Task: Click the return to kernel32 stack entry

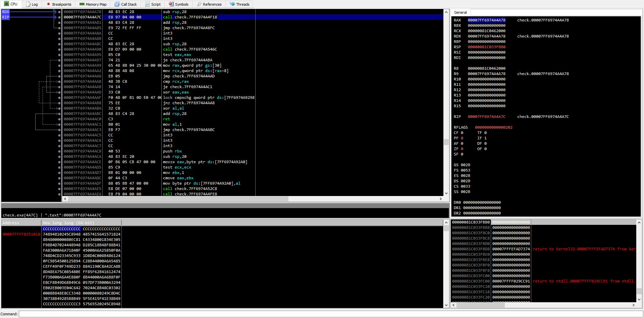Action: (584, 249)
